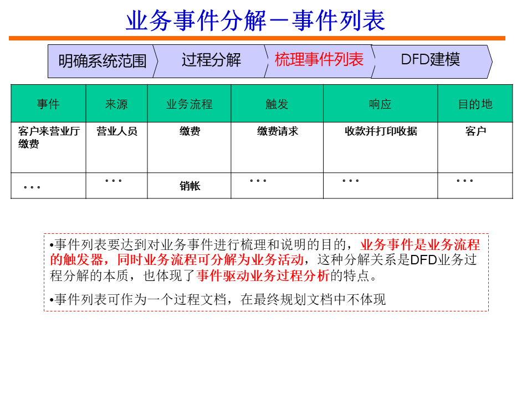Click the ellipsis cell under 来源 column
The height and width of the screenshot is (399, 532).
point(116,186)
